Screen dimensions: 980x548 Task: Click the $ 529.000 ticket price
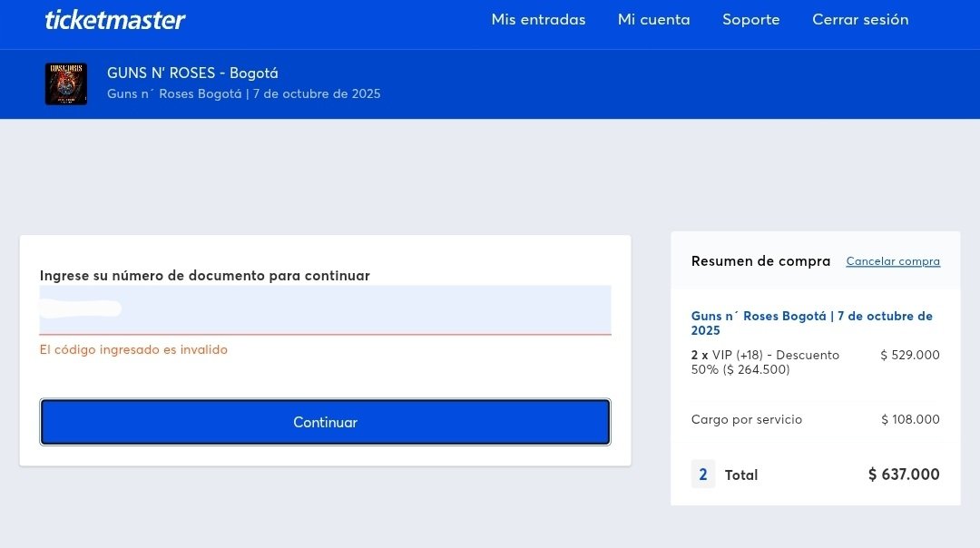click(909, 355)
